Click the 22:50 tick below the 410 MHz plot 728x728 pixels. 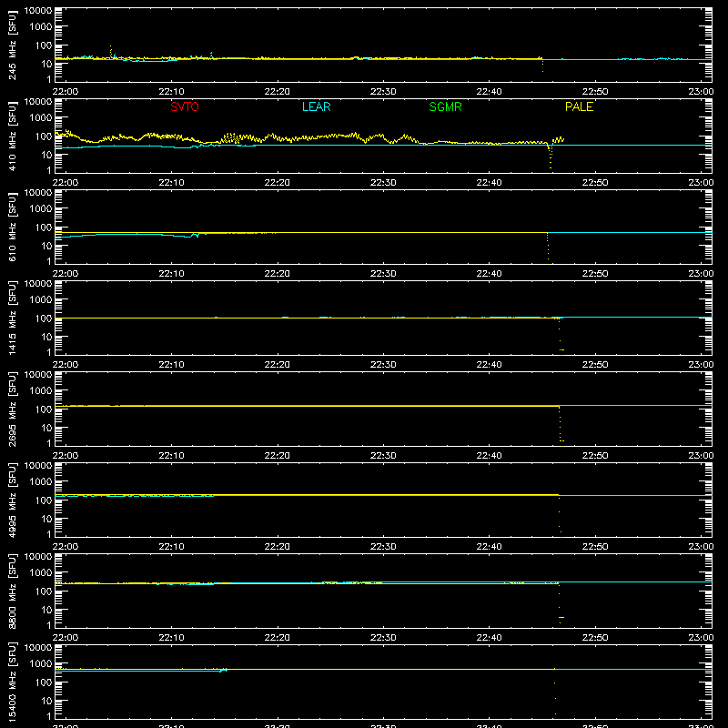click(595, 183)
